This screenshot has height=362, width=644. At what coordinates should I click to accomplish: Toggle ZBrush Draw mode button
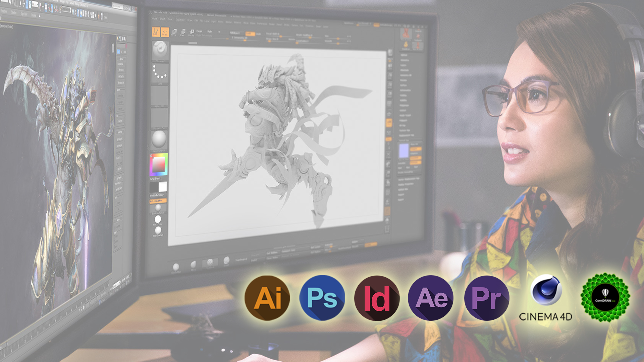coord(165,32)
